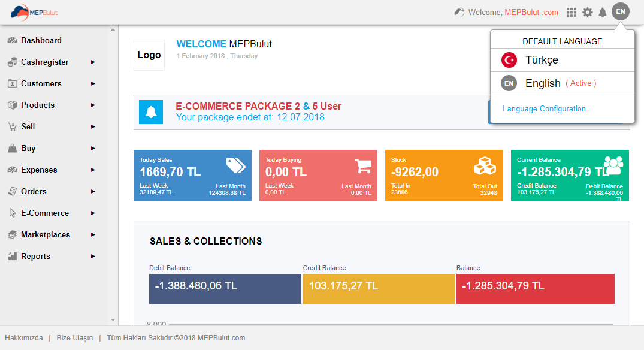The height and width of the screenshot is (350, 644).
Task: Open the apps grid icon in header
Action: [x=572, y=13]
